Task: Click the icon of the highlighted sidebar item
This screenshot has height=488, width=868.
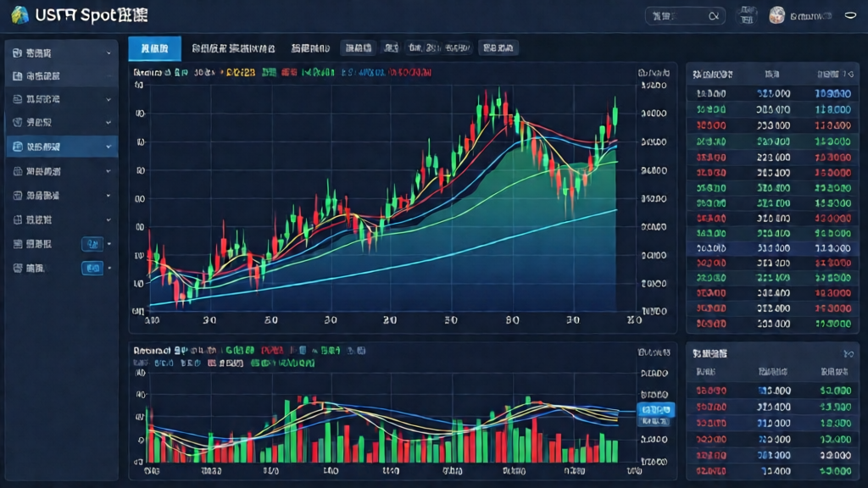Action: [x=17, y=147]
